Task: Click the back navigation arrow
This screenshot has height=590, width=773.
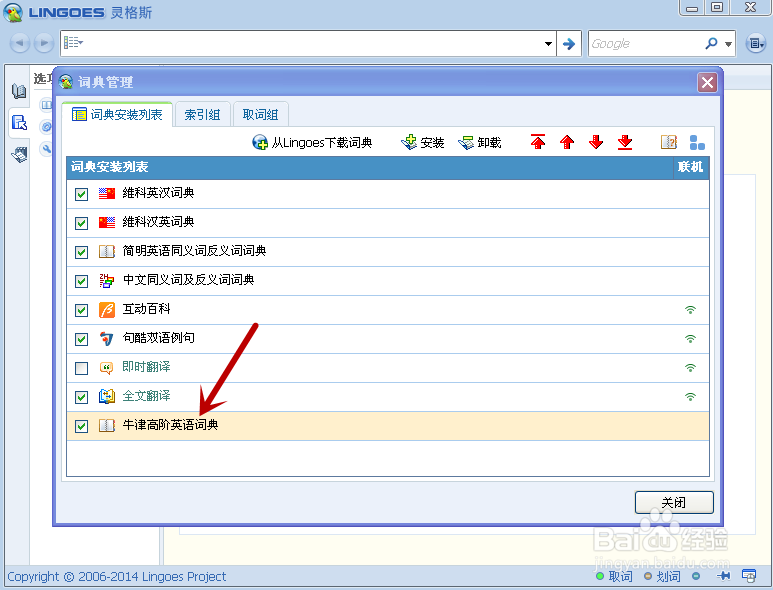Action: tap(20, 43)
